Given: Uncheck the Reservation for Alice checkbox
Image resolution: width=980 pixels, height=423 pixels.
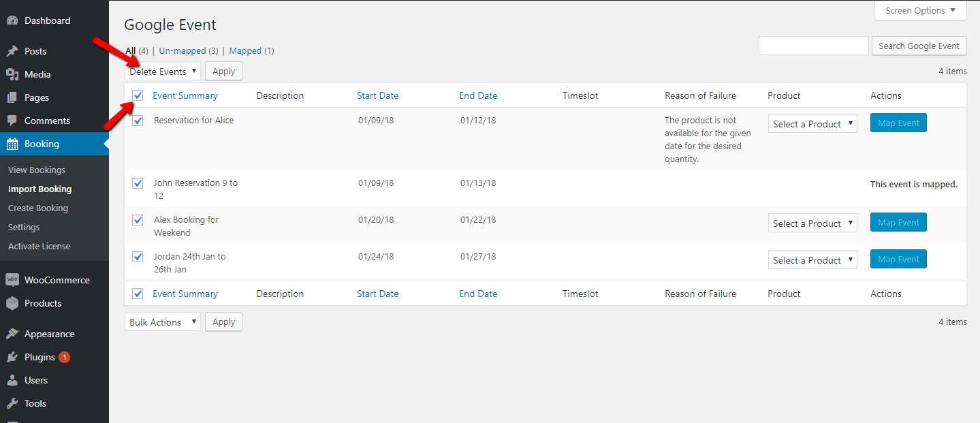Looking at the screenshot, I should click(138, 121).
